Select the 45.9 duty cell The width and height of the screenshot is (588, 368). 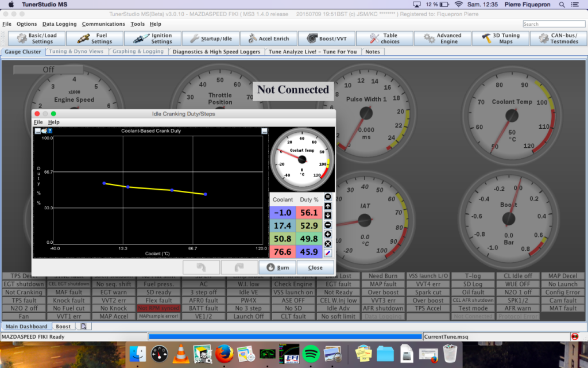click(309, 252)
